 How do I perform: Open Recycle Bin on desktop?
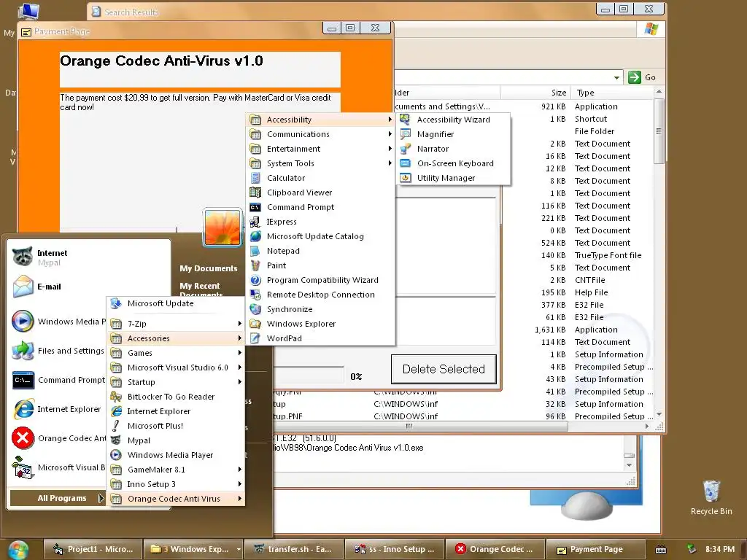711,497
